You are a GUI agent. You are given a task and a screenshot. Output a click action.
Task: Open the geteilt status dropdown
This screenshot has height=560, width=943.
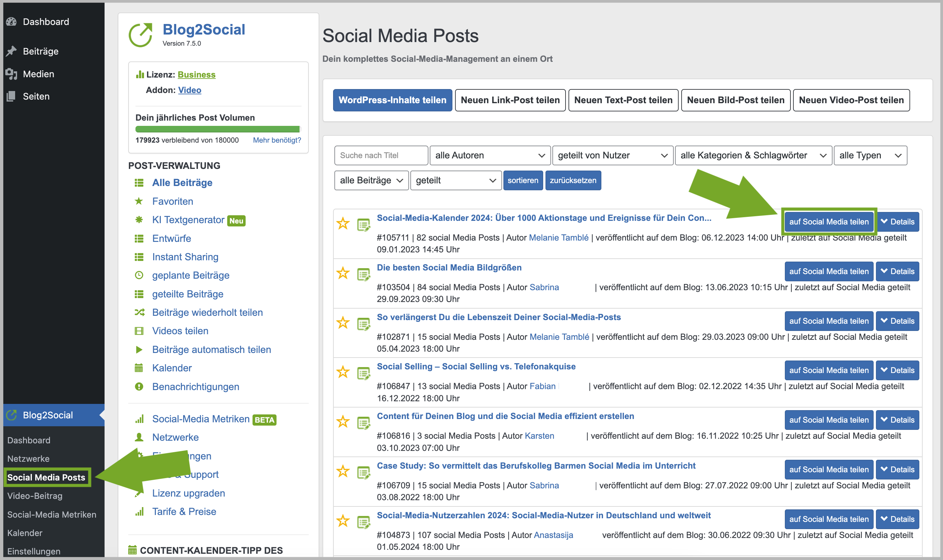[x=456, y=180]
